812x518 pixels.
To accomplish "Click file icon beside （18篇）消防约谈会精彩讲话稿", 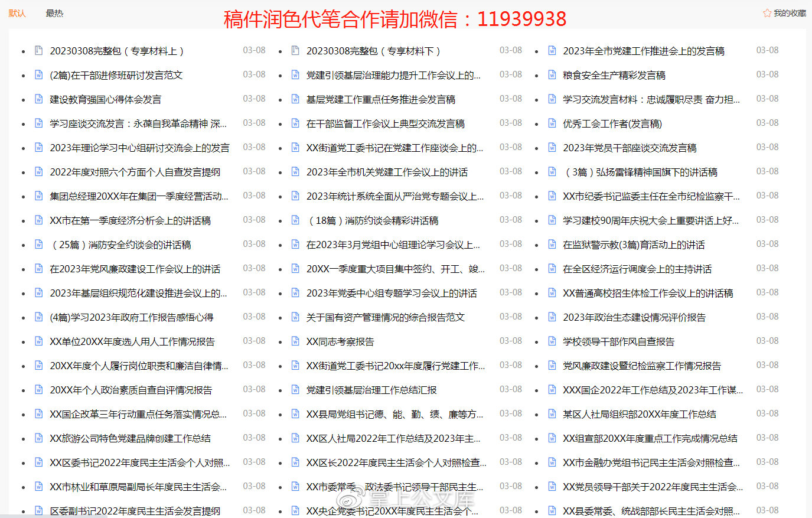I will click(x=295, y=220).
